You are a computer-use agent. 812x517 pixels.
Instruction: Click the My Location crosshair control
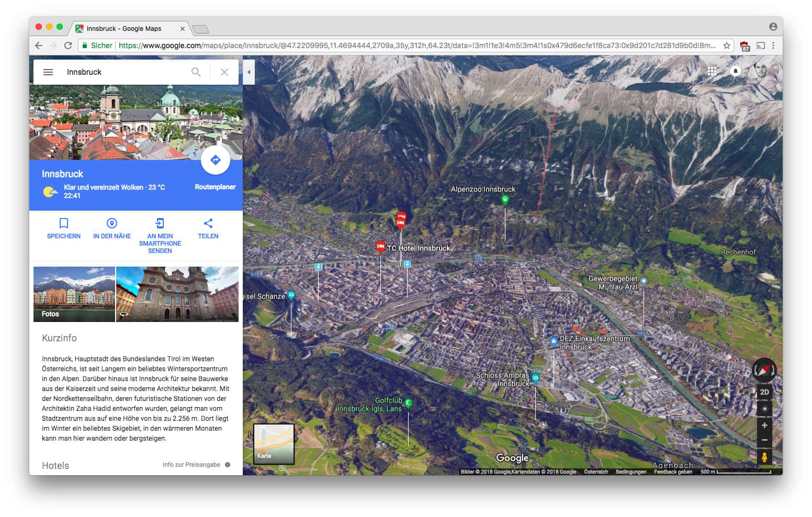(764, 408)
